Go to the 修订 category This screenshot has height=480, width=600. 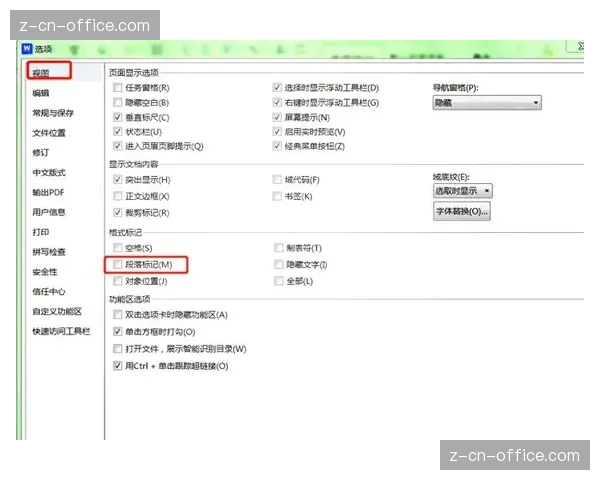(x=41, y=153)
